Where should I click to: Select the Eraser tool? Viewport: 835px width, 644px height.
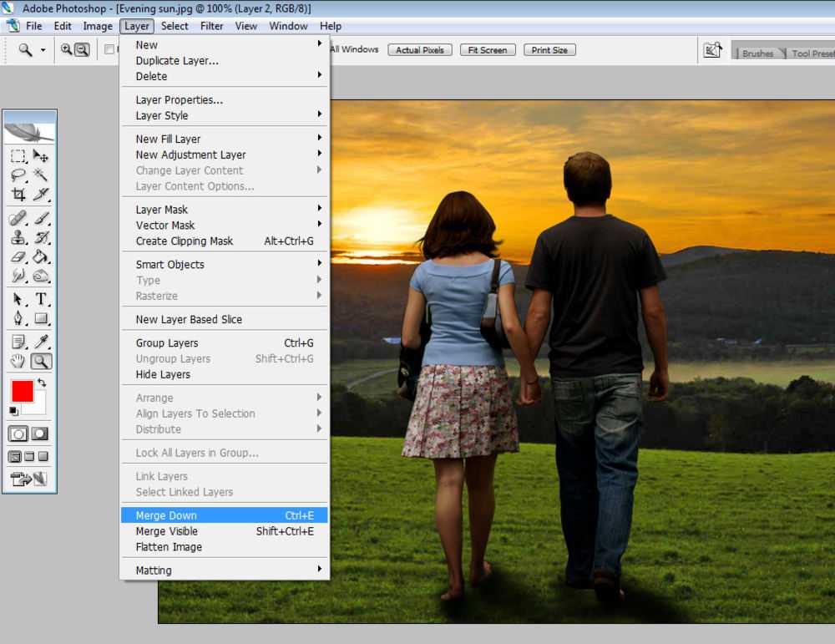point(18,256)
